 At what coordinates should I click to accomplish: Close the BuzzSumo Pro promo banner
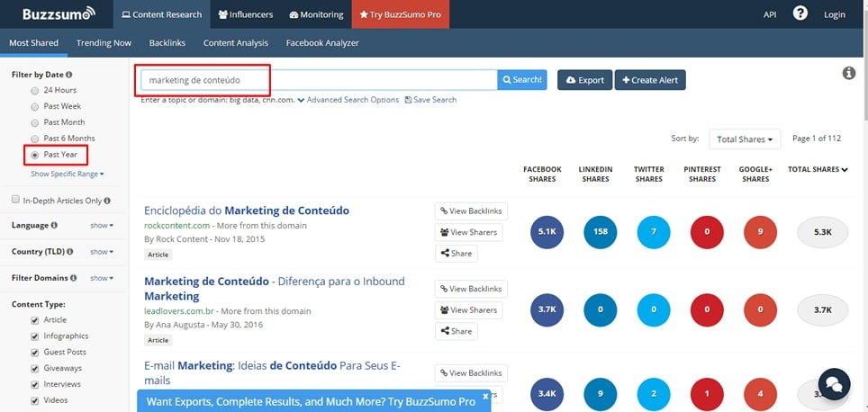pyautogui.click(x=485, y=396)
